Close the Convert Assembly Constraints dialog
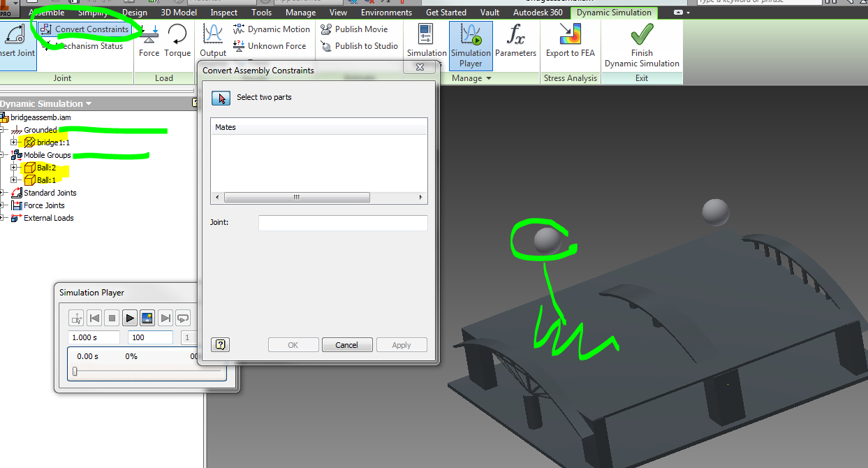The image size is (868, 468). [421, 68]
